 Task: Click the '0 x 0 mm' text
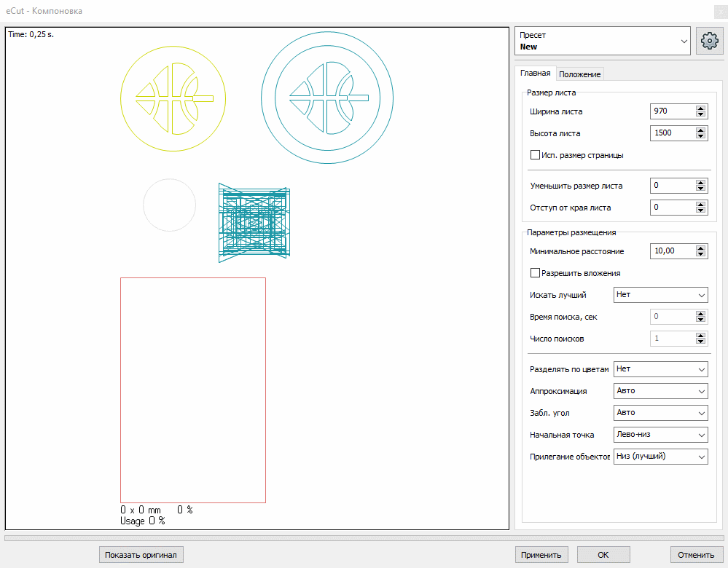tap(141, 510)
